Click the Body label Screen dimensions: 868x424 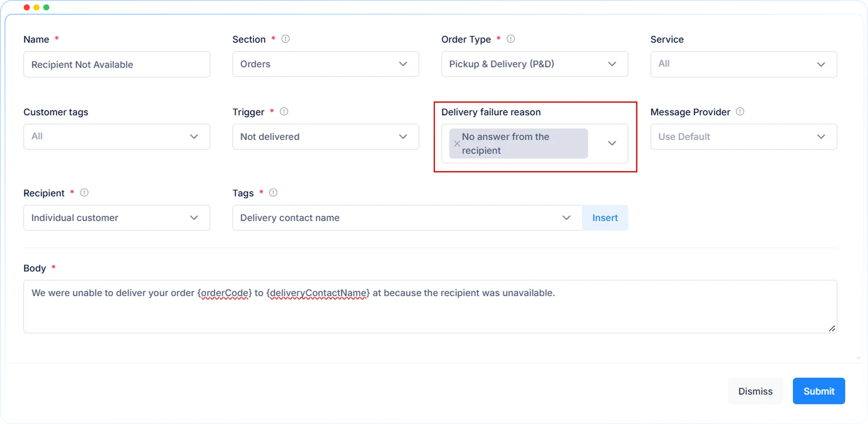pyautogui.click(x=35, y=268)
